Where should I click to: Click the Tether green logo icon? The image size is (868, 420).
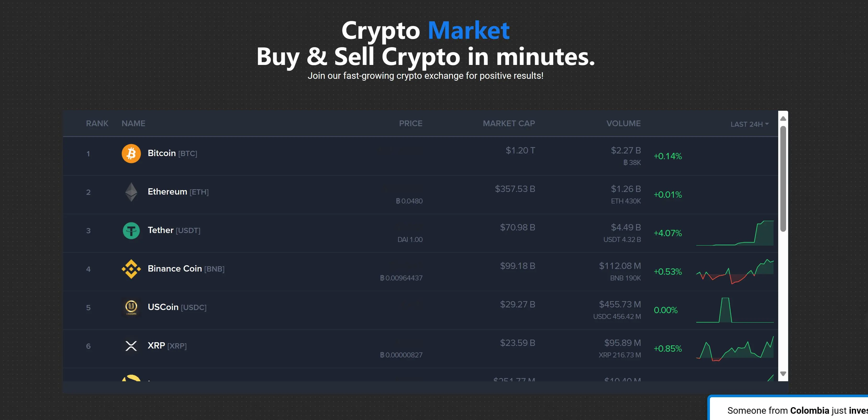tap(131, 231)
